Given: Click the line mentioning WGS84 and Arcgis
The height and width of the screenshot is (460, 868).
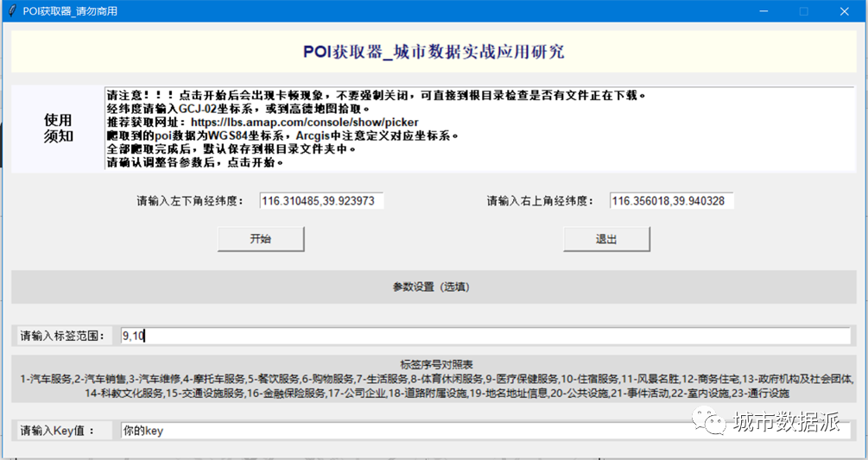Looking at the screenshot, I should click(283, 135).
